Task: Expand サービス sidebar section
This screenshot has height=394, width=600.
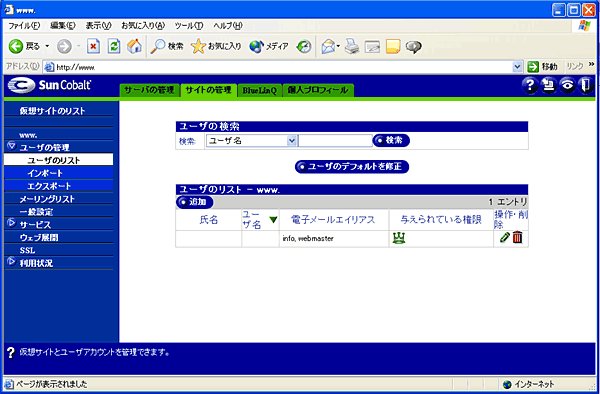Action: [x=11, y=223]
